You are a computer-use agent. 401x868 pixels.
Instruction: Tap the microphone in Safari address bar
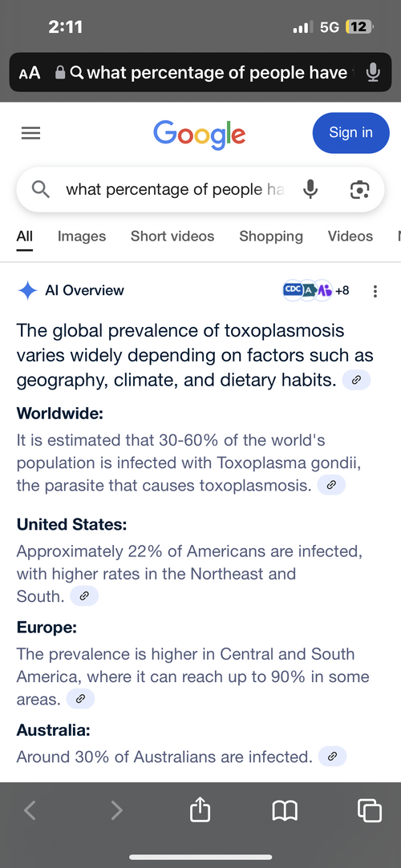coord(373,72)
